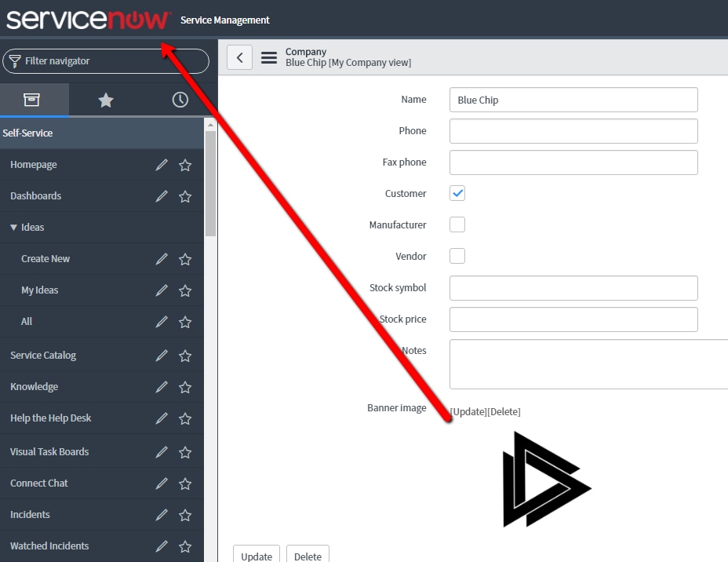Click the navigator scrollbar up arrow
728x562 pixels.
[210, 125]
